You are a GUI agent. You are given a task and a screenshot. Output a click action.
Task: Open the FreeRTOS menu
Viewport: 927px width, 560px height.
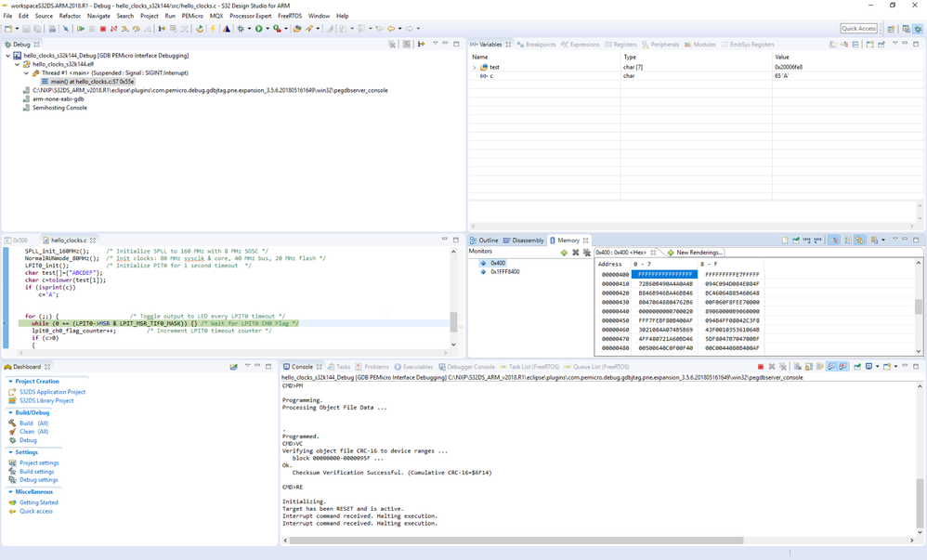click(x=290, y=16)
